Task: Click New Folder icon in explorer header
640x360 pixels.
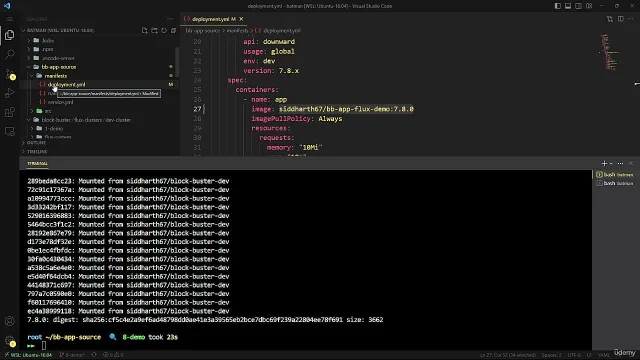Action: (154, 31)
